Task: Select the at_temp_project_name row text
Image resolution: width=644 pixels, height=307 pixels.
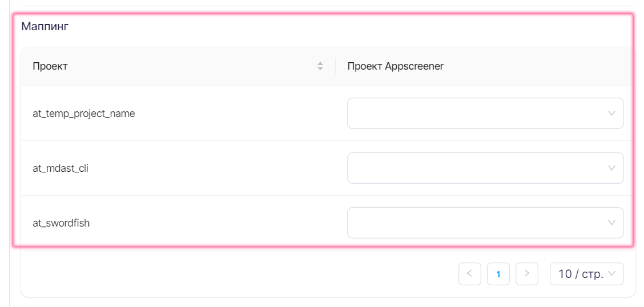Action: point(84,114)
